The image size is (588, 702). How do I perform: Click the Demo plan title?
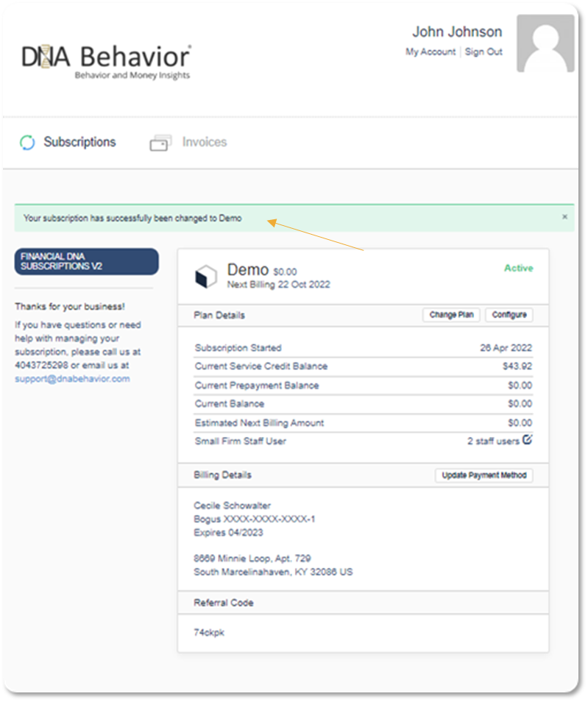(248, 270)
